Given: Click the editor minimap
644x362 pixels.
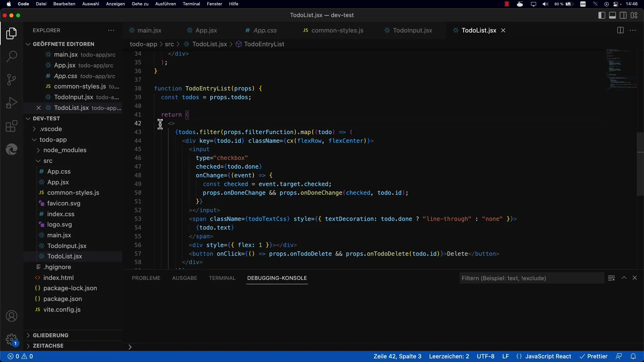Looking at the screenshot, I should pos(622,70).
